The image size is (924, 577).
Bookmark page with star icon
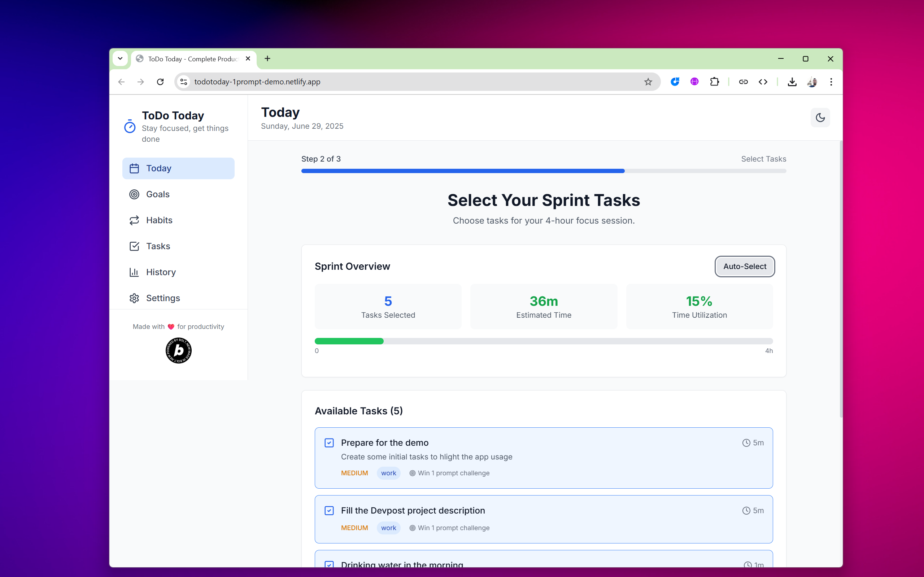(648, 82)
